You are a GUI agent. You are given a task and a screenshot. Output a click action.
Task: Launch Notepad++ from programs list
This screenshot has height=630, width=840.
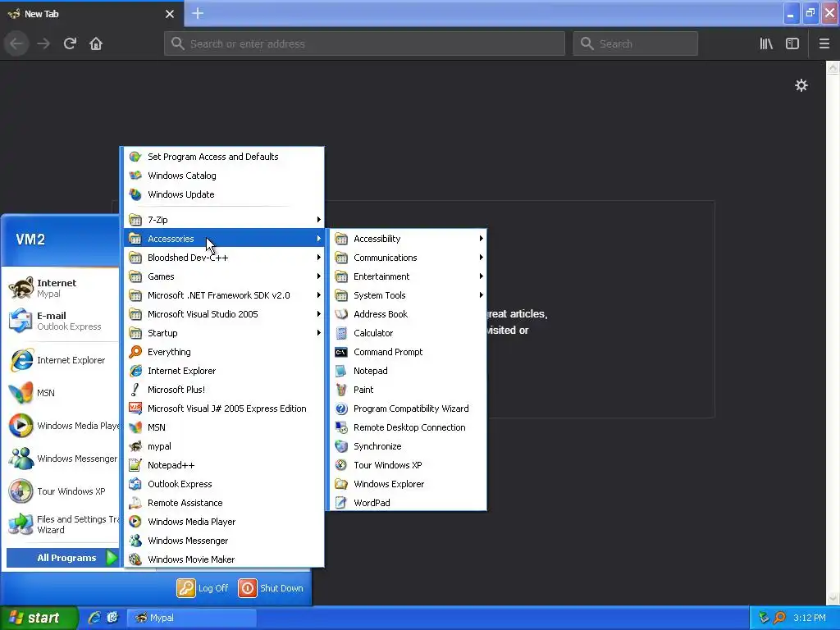[224, 465]
